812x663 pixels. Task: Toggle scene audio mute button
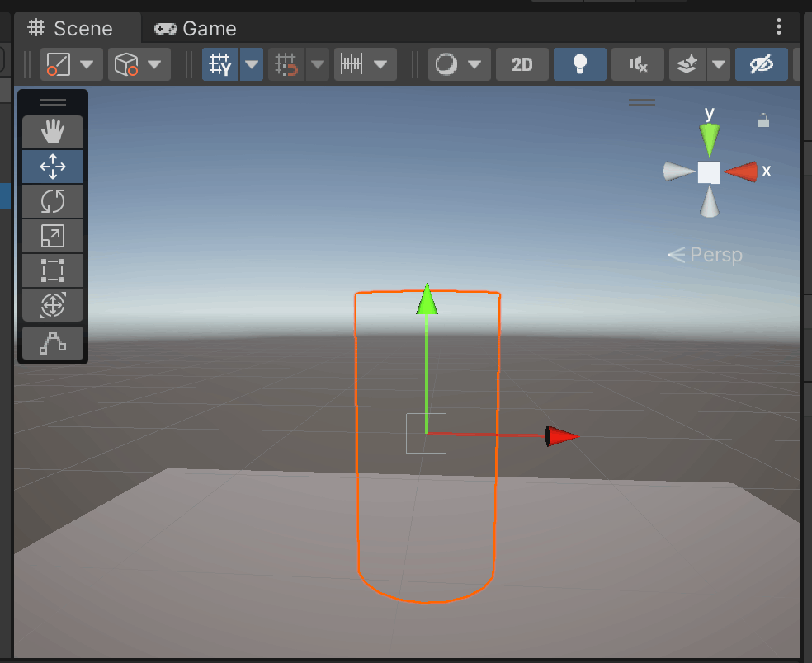pyautogui.click(x=638, y=64)
